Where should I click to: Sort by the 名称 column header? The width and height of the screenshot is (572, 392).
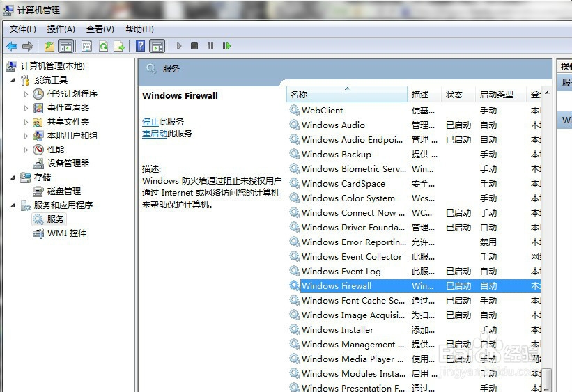point(347,95)
